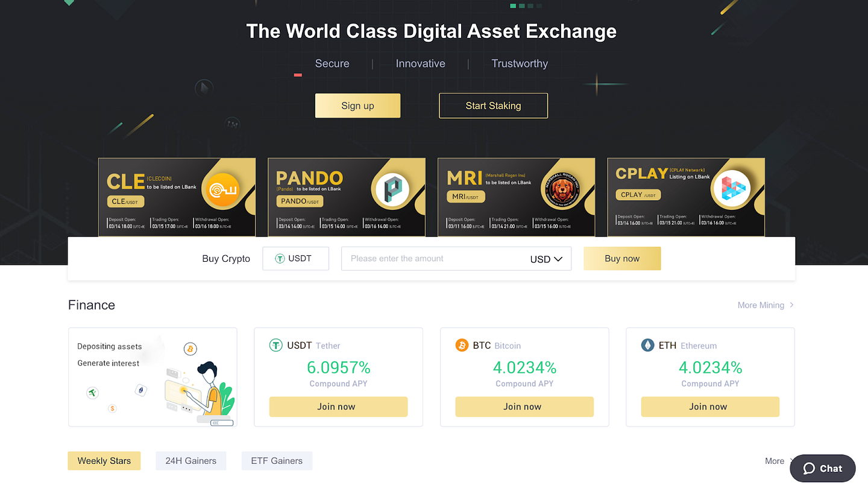The height and width of the screenshot is (491, 868).
Task: Click the Start Staking button
Action: [x=493, y=106]
